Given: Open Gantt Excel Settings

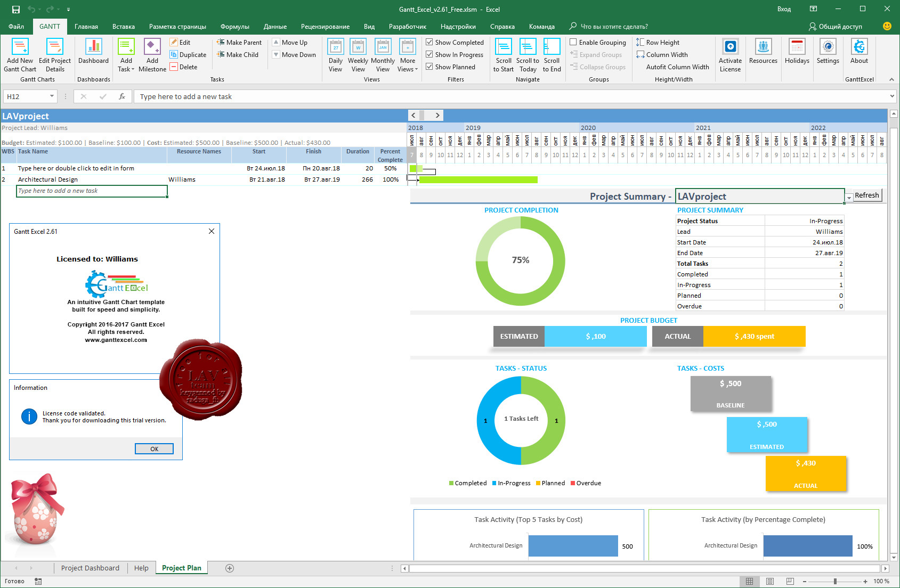Looking at the screenshot, I should coord(828,52).
